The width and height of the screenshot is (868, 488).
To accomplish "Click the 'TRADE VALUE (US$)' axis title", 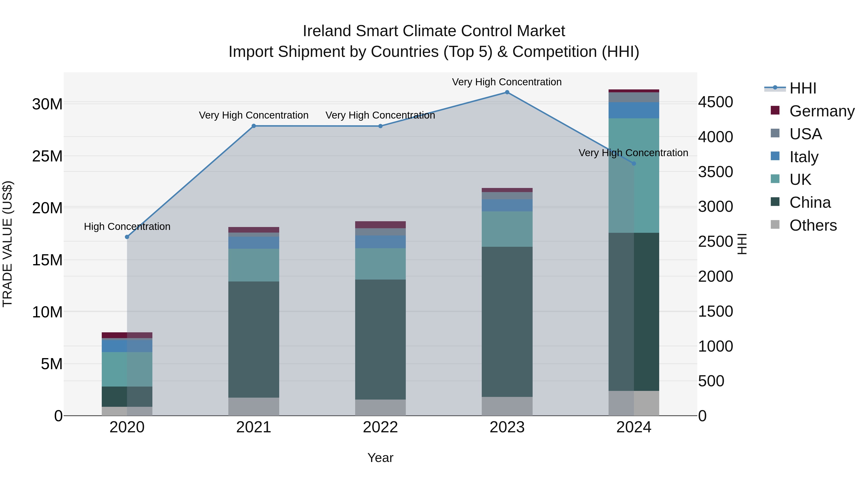I will (7, 244).
